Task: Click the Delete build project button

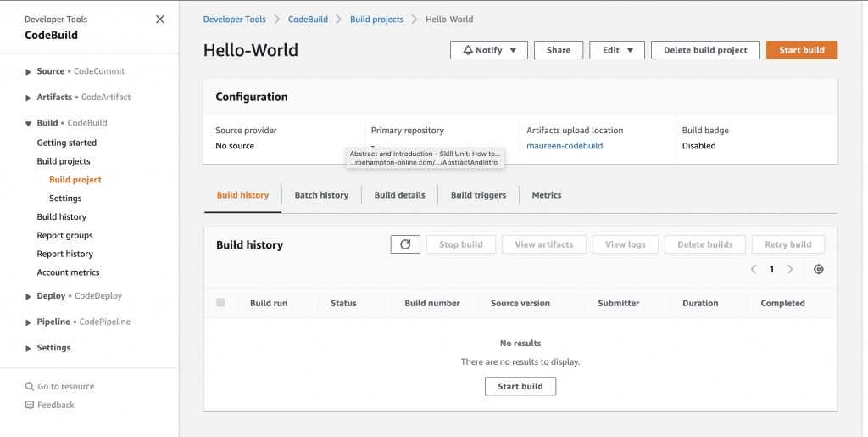Action: pos(705,50)
